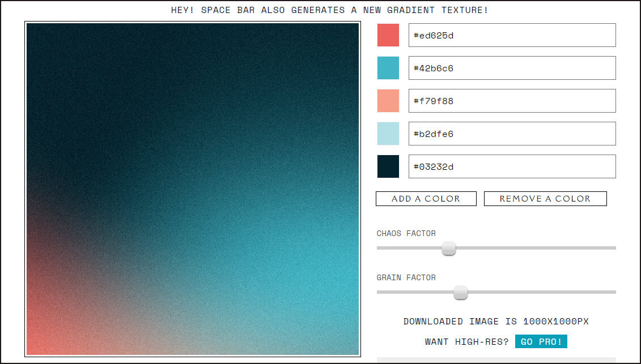The width and height of the screenshot is (641, 364).
Task: Click the Grain Factor slider knob
Action: click(x=460, y=292)
